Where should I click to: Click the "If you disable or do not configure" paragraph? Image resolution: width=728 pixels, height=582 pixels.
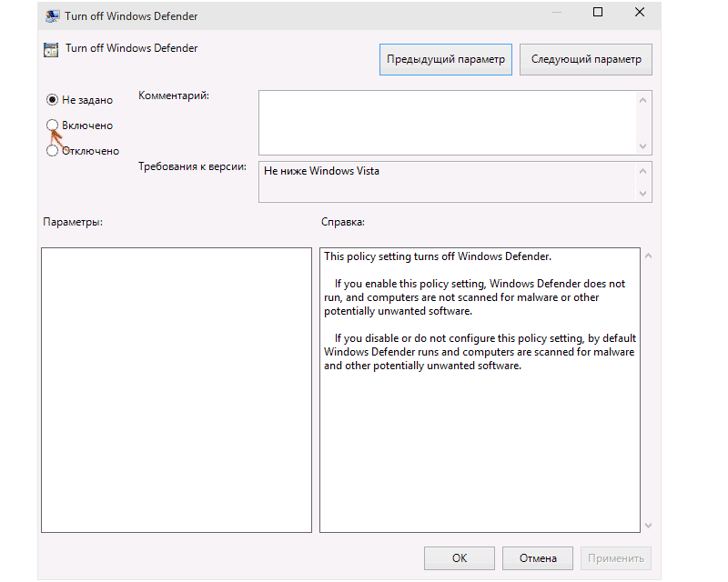pos(480,352)
